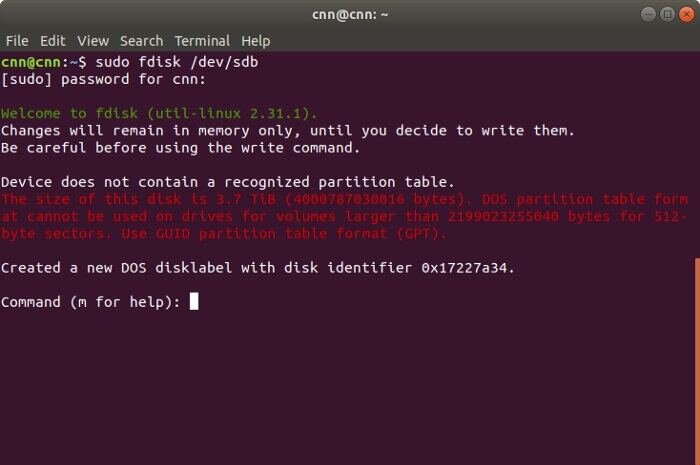This screenshot has height=465, width=700.
Task: Click the Command (m for help) prompt text
Action: coord(91,302)
